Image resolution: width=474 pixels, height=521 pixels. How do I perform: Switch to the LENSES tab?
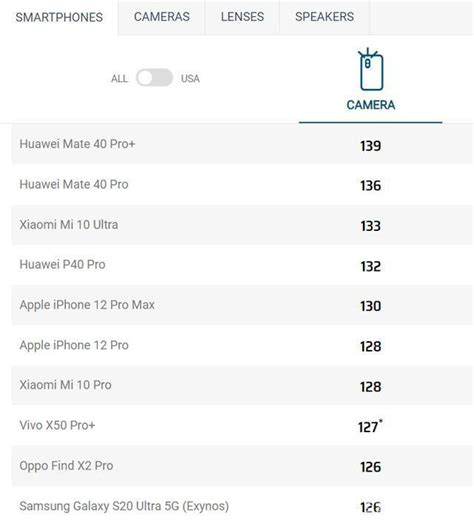(x=242, y=17)
